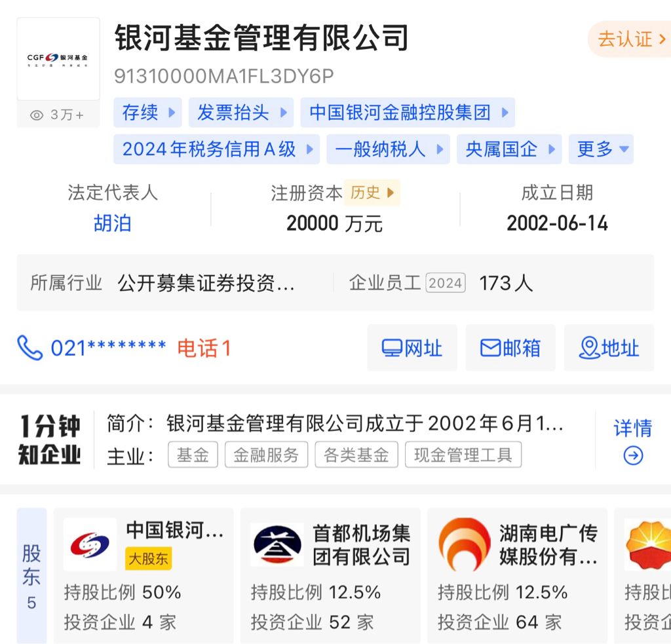Screen dimensions: 671x644
Task: Open the 2024年税务信用A级 tag
Action: (216, 149)
